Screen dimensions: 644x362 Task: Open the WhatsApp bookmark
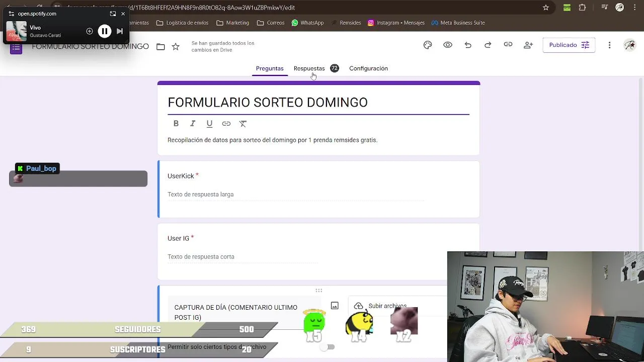tap(307, 23)
